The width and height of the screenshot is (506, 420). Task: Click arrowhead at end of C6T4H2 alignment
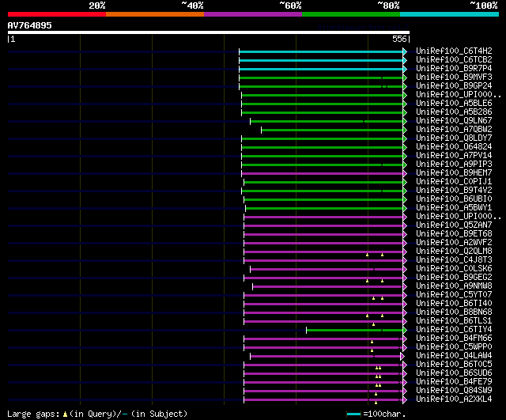coord(405,51)
